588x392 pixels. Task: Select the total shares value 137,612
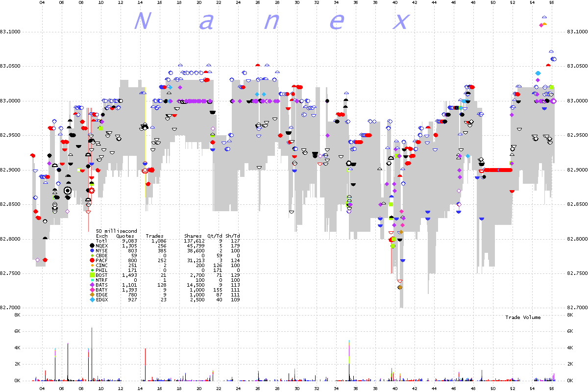pyautogui.click(x=194, y=241)
